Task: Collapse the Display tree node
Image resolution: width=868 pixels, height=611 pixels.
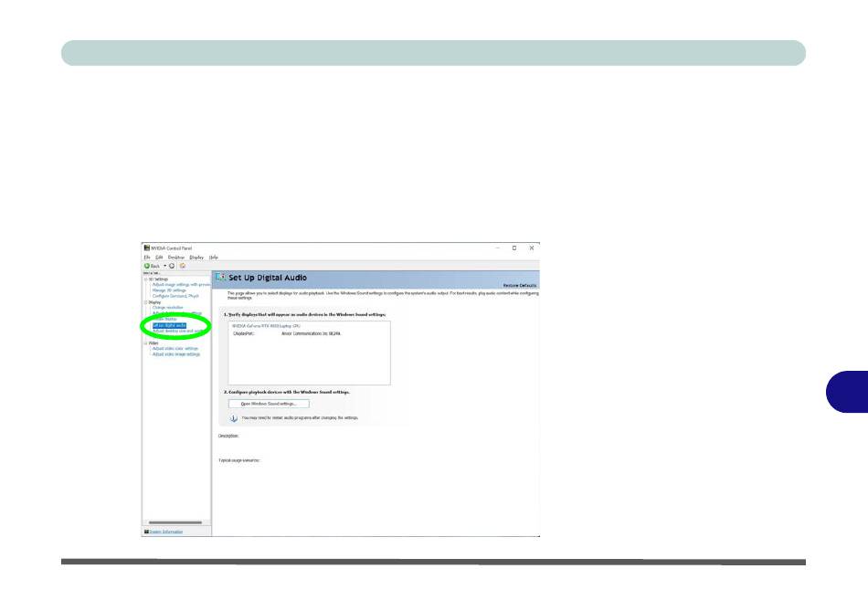Action: [145, 302]
